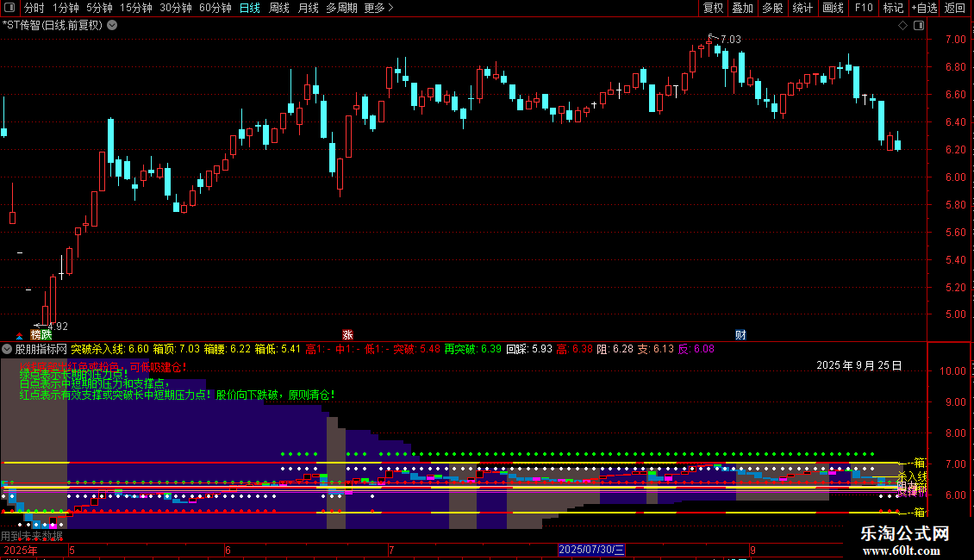This screenshot has width=974, height=560.
Task: Select the 60分钟 period
Action: coord(215,8)
